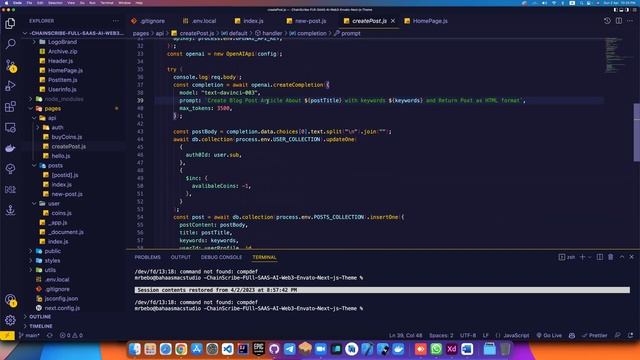
Task: Collapse the project root folder
Action: [25, 33]
